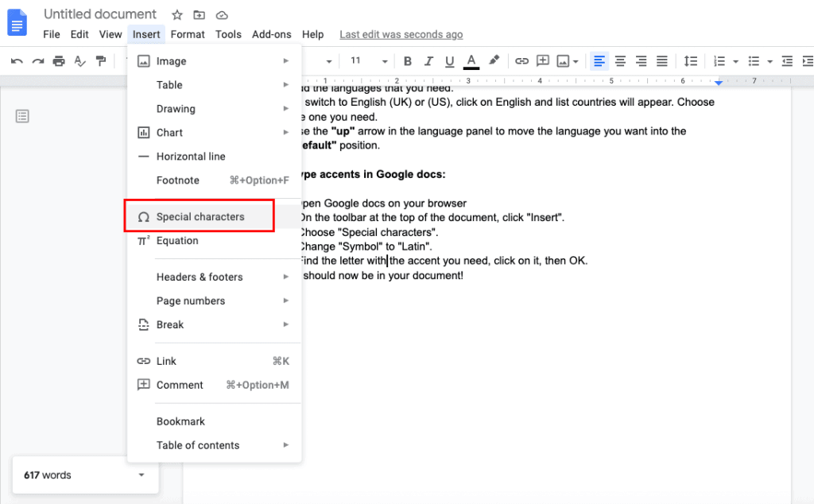Click the right indent marker on ruler
The width and height of the screenshot is (814, 504).
point(719,83)
